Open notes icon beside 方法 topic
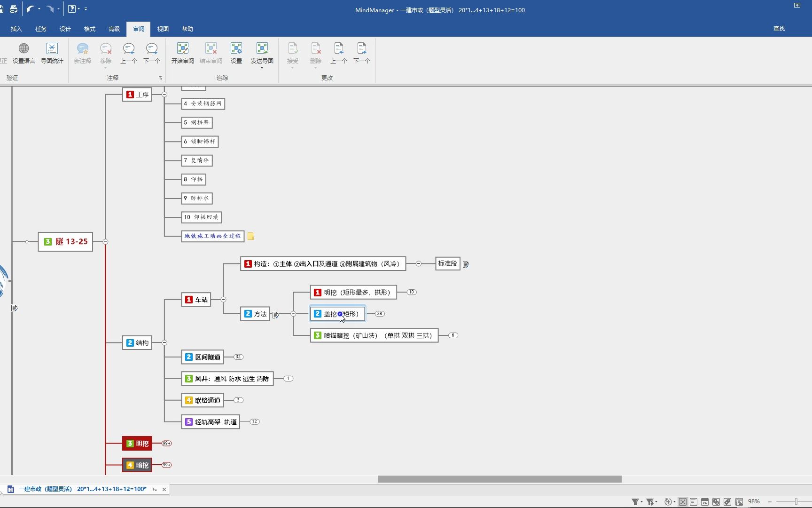Viewport: 812px width, 508px height. pyautogui.click(x=275, y=315)
